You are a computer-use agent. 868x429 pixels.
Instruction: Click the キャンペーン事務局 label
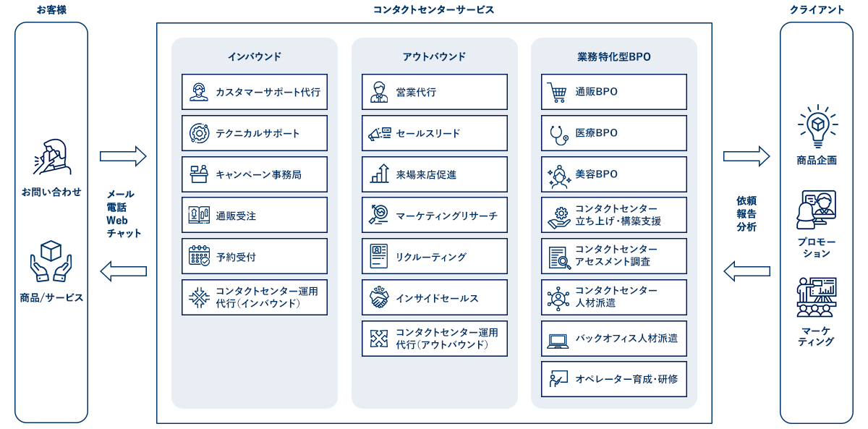pyautogui.click(x=258, y=174)
